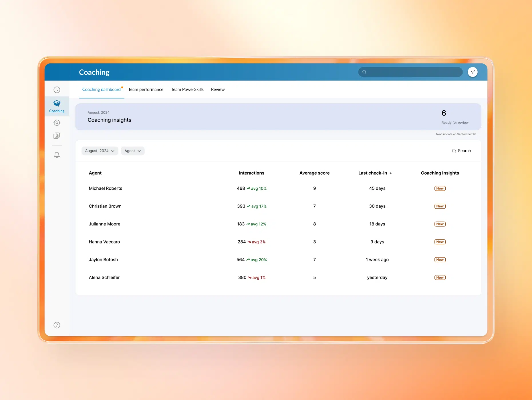
Task: Open the Agent filter dropdown
Action: coord(132,151)
